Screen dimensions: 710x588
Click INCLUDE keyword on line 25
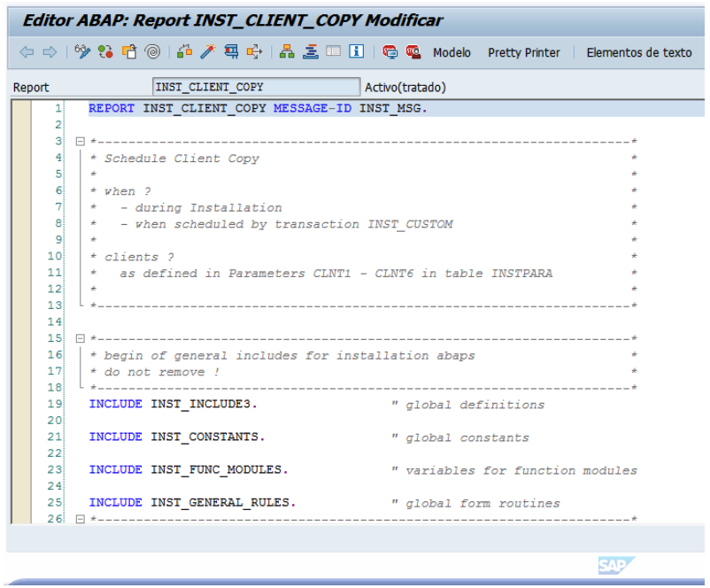pyautogui.click(x=115, y=503)
